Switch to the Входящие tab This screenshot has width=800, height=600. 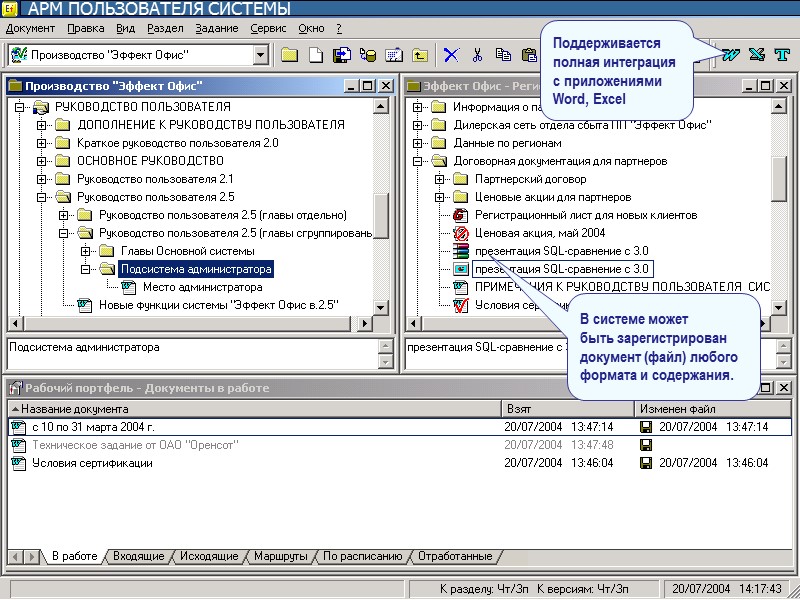(x=139, y=556)
